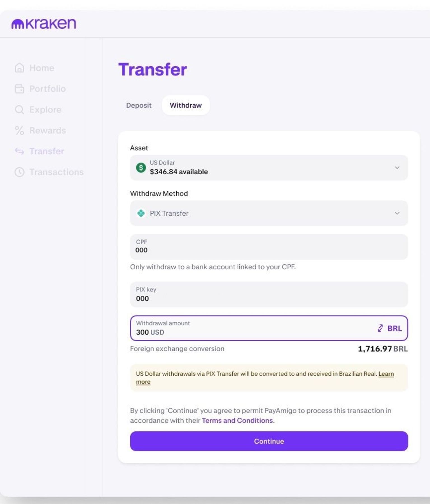Open Portfolio from the sidebar icon
This screenshot has width=430, height=504.
(19, 89)
